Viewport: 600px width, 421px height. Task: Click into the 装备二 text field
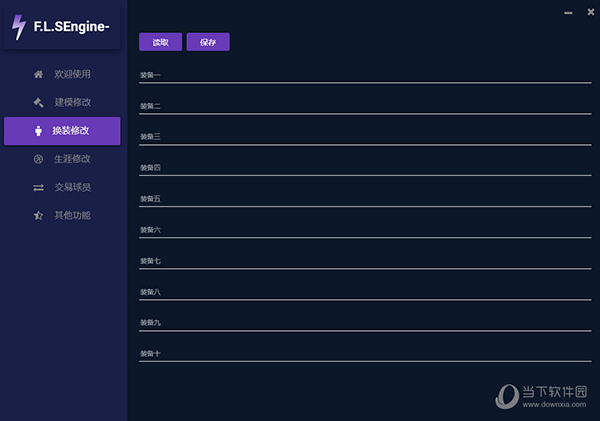click(x=360, y=107)
